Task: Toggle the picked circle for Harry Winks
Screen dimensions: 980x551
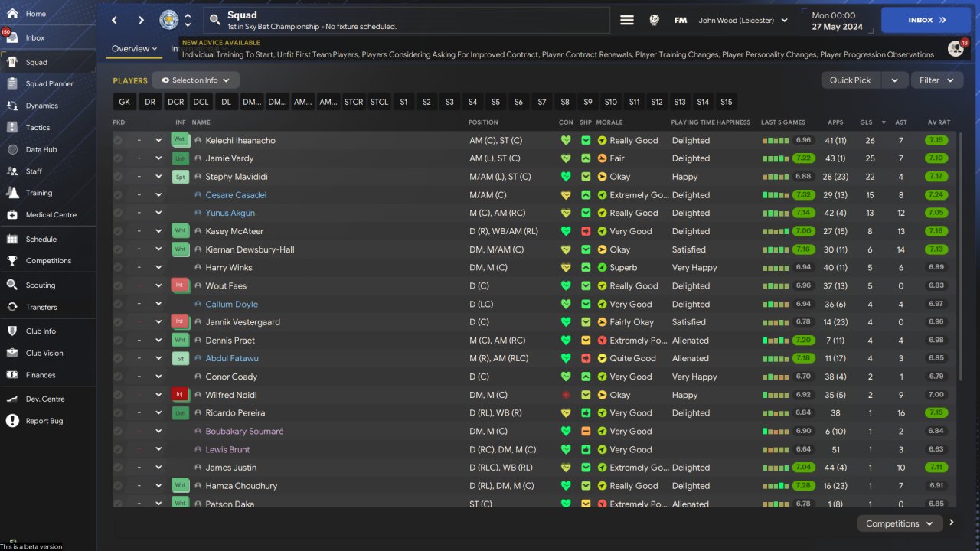Action: 118,268
